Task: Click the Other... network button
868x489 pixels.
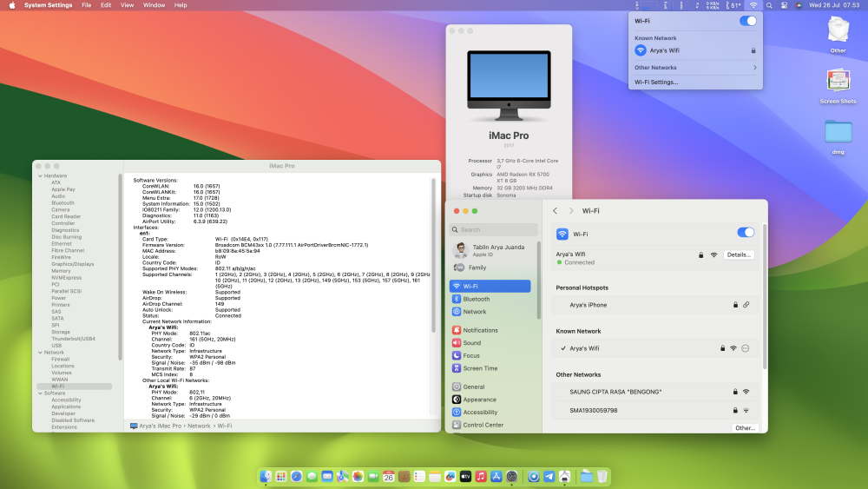Action: (x=745, y=427)
